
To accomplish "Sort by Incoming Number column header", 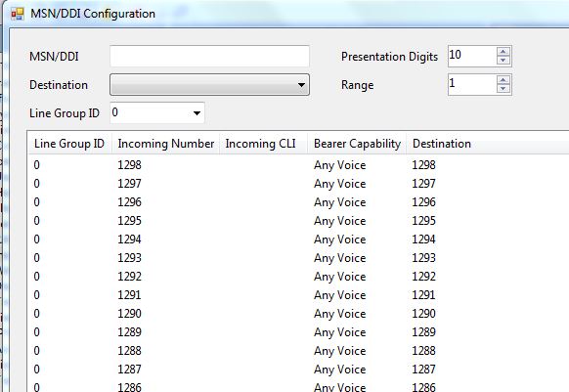I will [166, 144].
